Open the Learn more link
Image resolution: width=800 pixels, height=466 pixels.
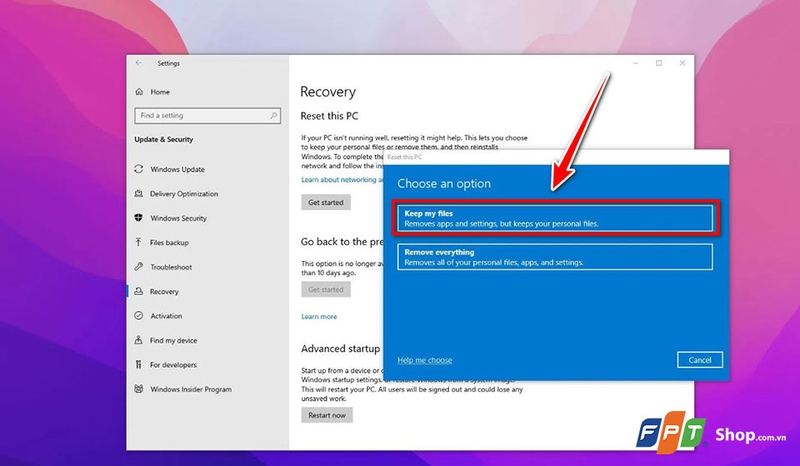[x=319, y=316]
